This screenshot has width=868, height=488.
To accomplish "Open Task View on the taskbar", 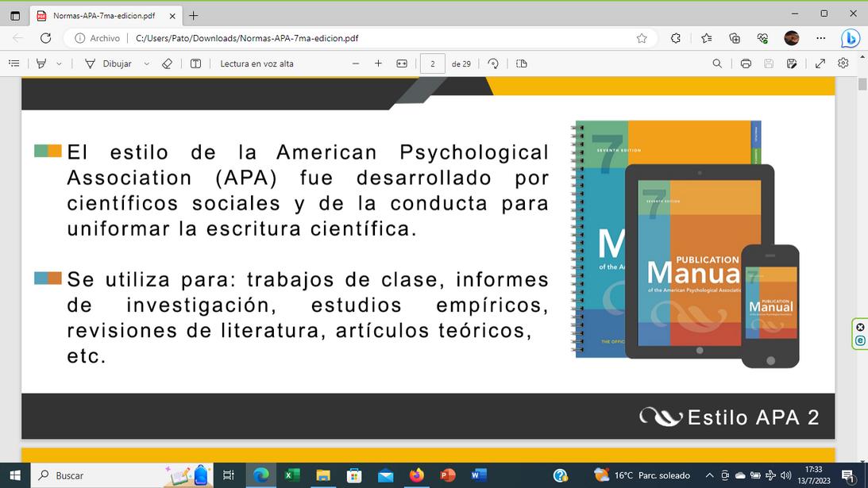I will pos(228,475).
